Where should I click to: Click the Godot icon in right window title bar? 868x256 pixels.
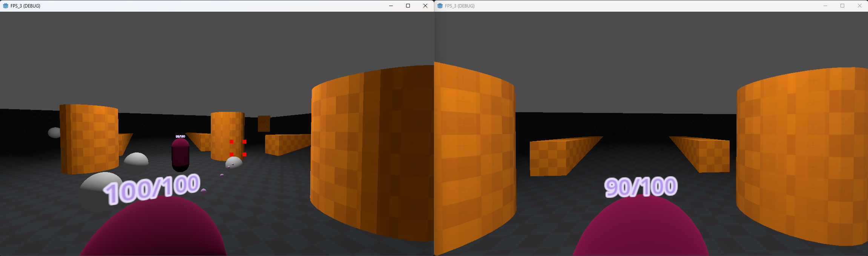440,6
